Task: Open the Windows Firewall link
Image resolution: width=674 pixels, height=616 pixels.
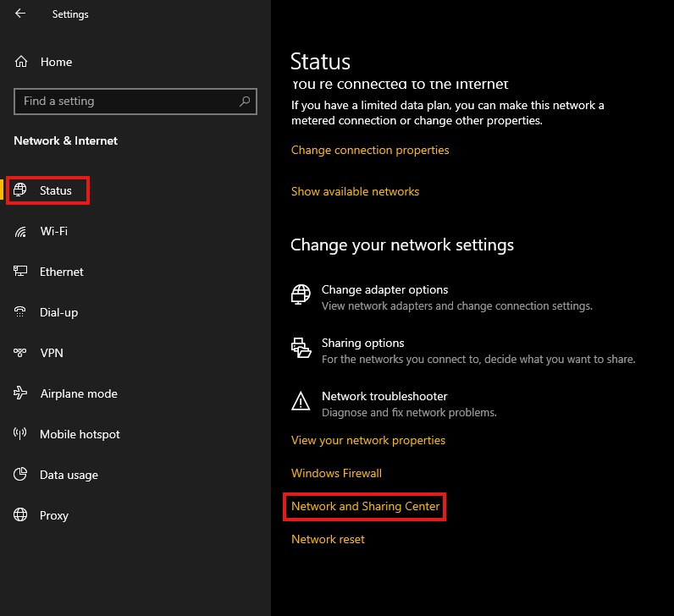Action: click(x=336, y=473)
